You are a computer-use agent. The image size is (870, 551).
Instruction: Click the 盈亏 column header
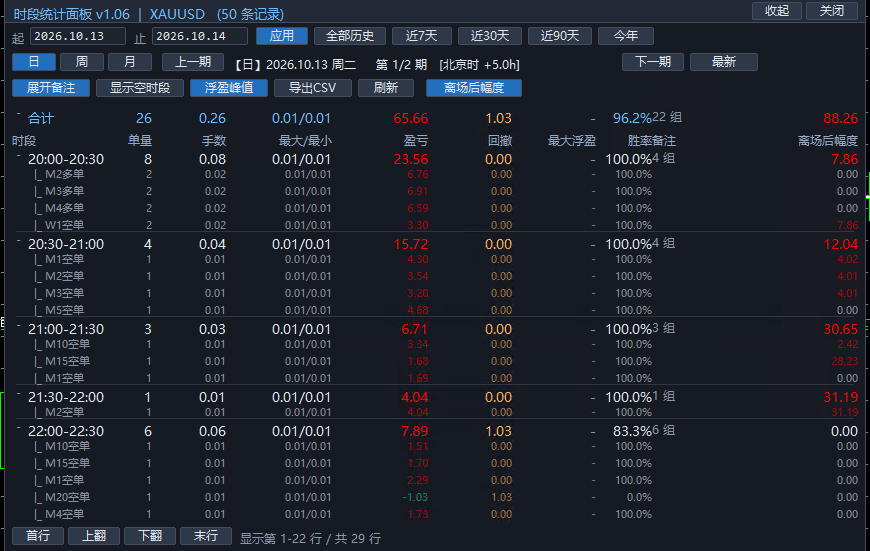point(416,141)
